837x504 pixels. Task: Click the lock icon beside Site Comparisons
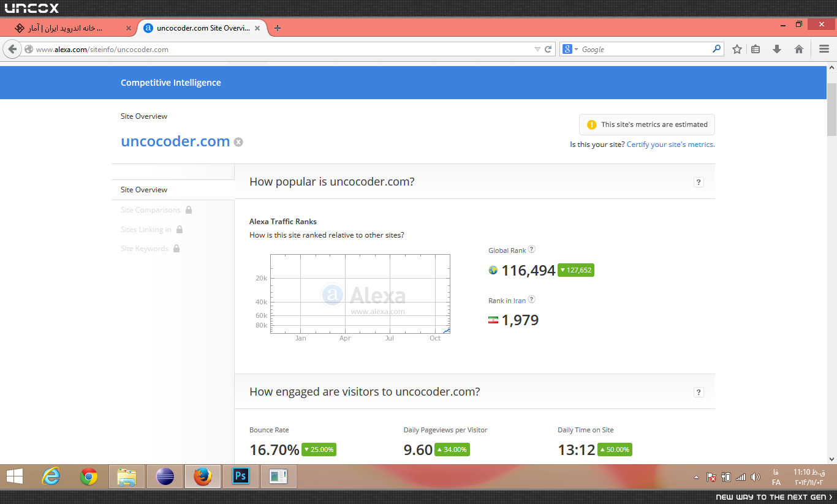[189, 209]
